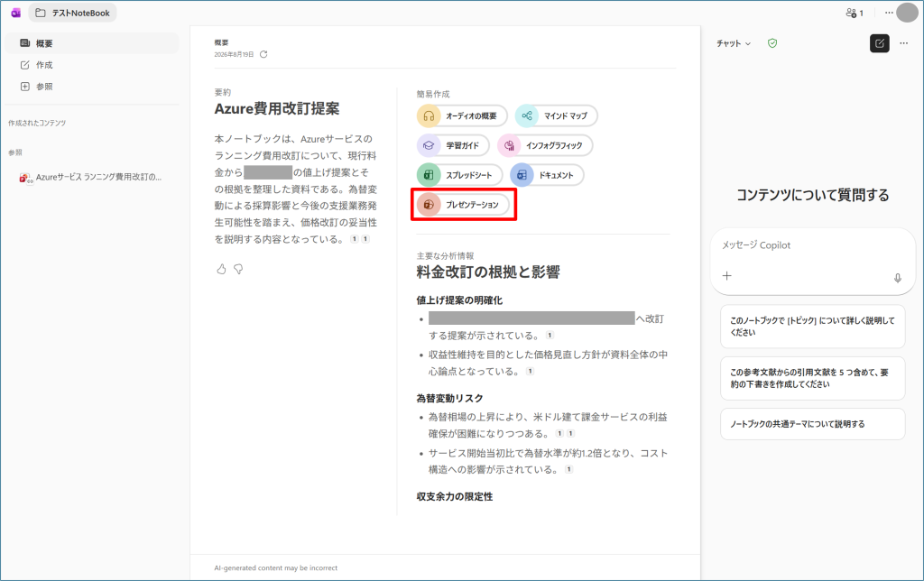Select ノートブックの共通テーマについて説明する suggestion
924x581 pixels.
[813, 424]
